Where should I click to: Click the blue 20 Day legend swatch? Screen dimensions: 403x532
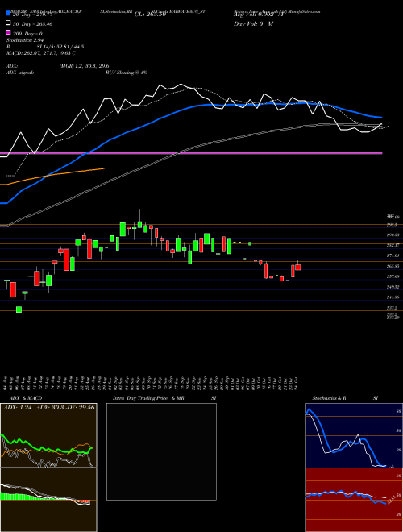click(x=8, y=14)
